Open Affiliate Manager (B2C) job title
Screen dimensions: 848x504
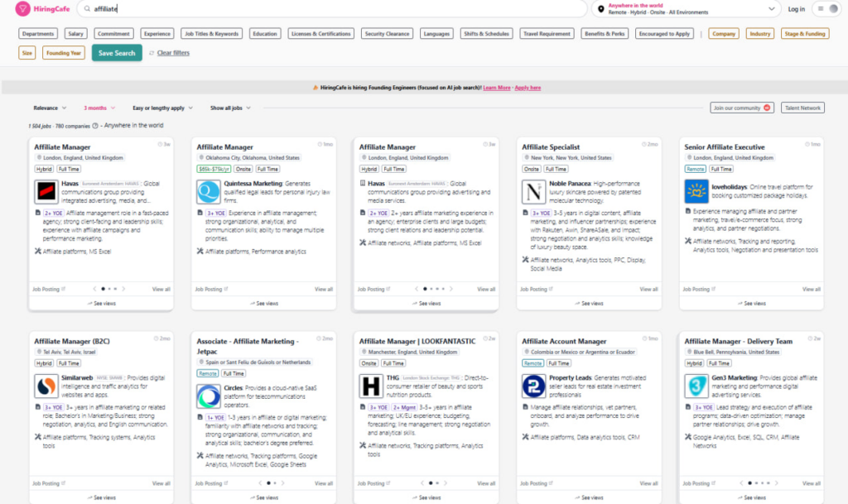[x=72, y=342]
